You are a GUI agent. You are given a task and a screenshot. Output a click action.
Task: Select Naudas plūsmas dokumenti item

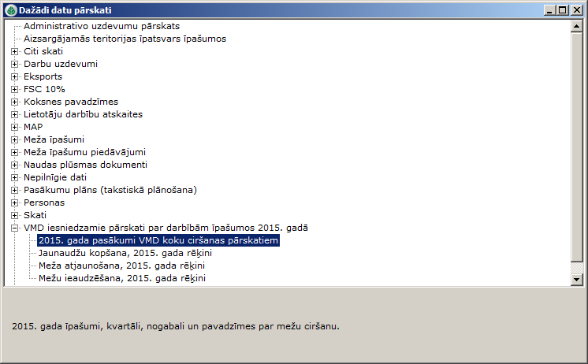click(x=85, y=165)
